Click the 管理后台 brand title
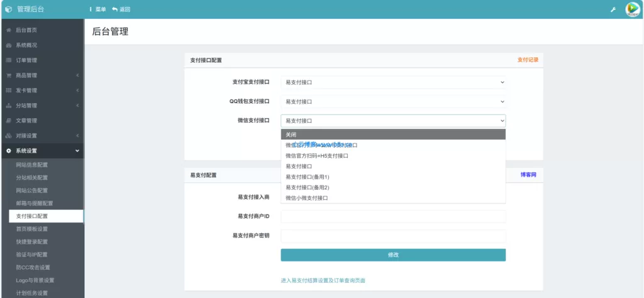Viewport: 644px width, 298px height. tap(30, 9)
